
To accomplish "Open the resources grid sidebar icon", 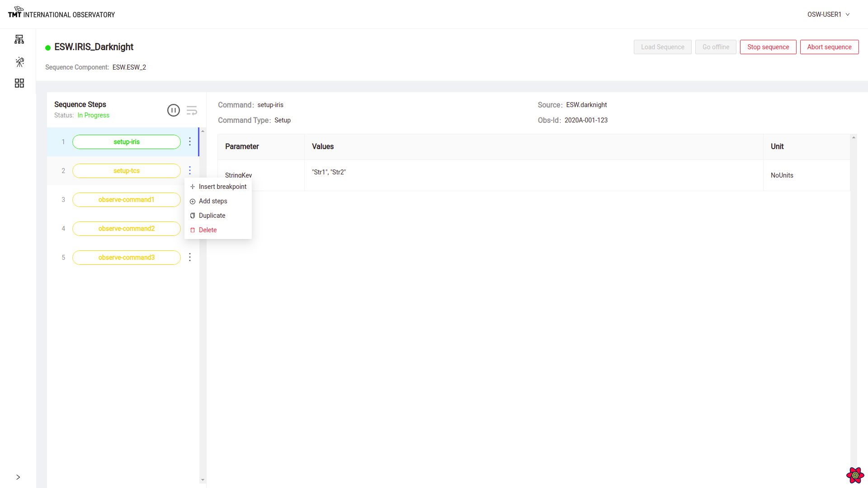I will 19,83.
